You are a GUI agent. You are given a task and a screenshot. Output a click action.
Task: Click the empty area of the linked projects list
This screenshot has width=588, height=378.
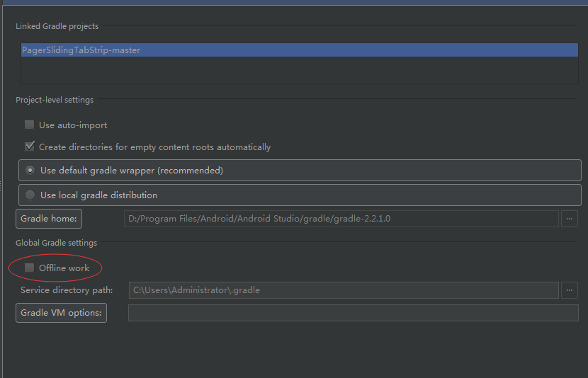pyautogui.click(x=299, y=70)
